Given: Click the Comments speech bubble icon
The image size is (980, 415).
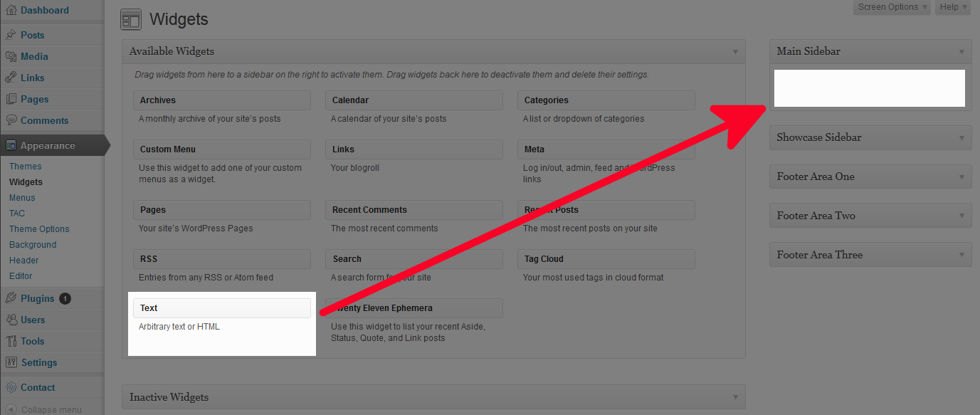Looking at the screenshot, I should pos(11,120).
